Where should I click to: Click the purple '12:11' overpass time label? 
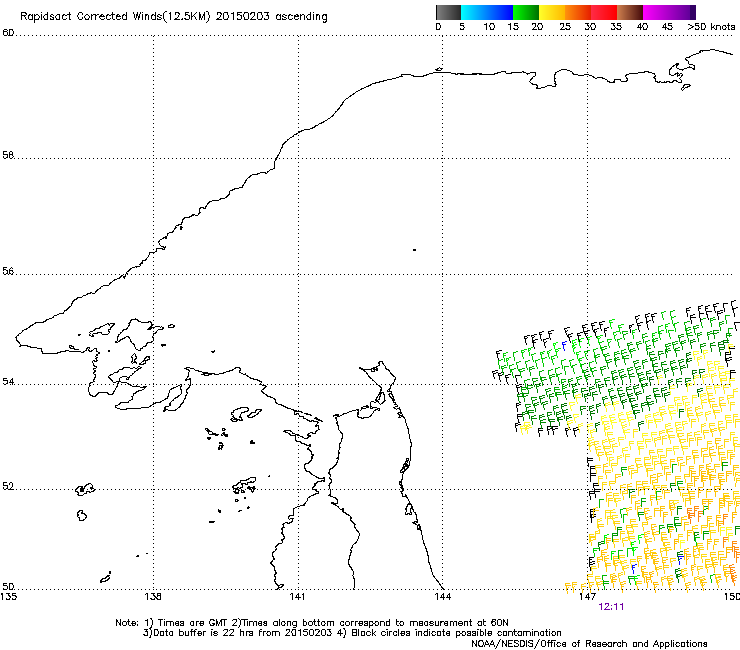coord(611,607)
